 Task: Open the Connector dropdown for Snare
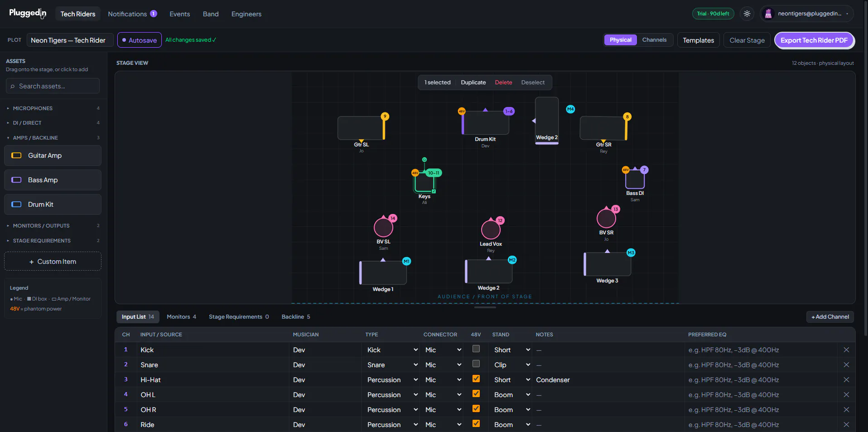[x=443, y=365]
